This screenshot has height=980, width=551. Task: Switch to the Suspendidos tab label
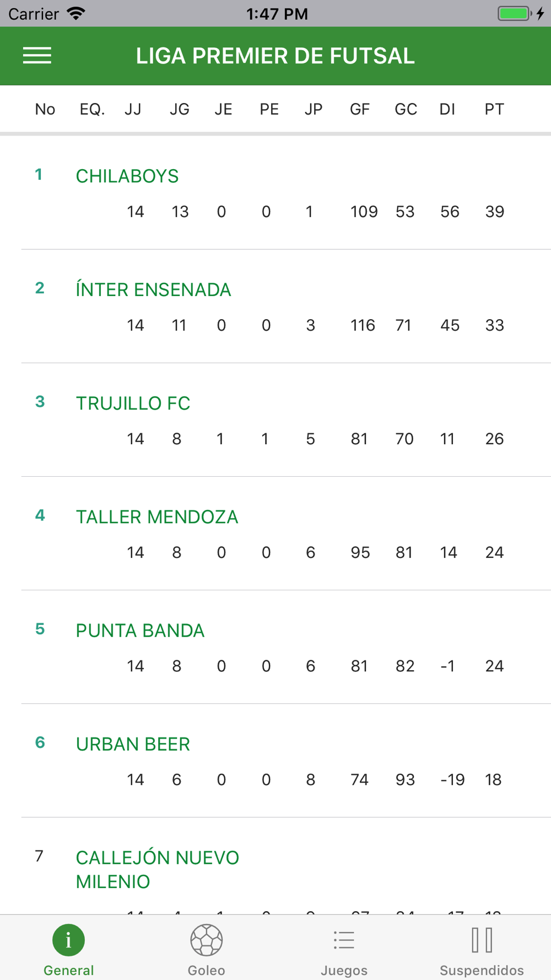click(482, 970)
